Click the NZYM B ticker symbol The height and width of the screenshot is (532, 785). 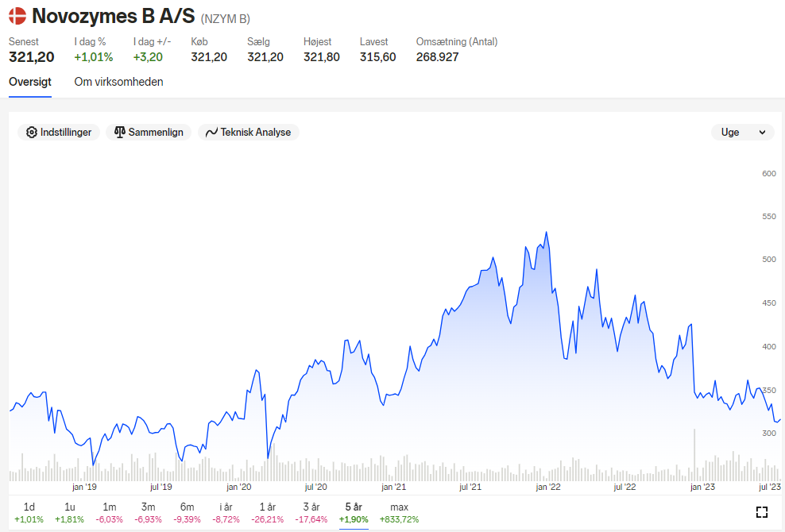(226, 19)
